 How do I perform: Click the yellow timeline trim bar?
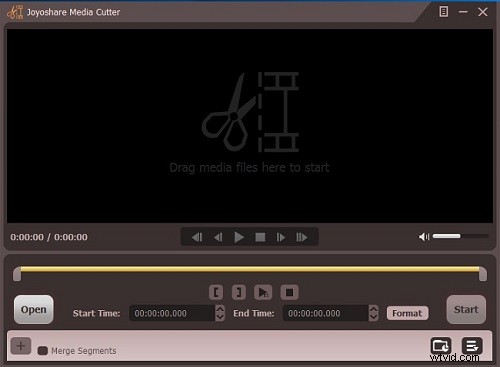pyautogui.click(x=250, y=269)
